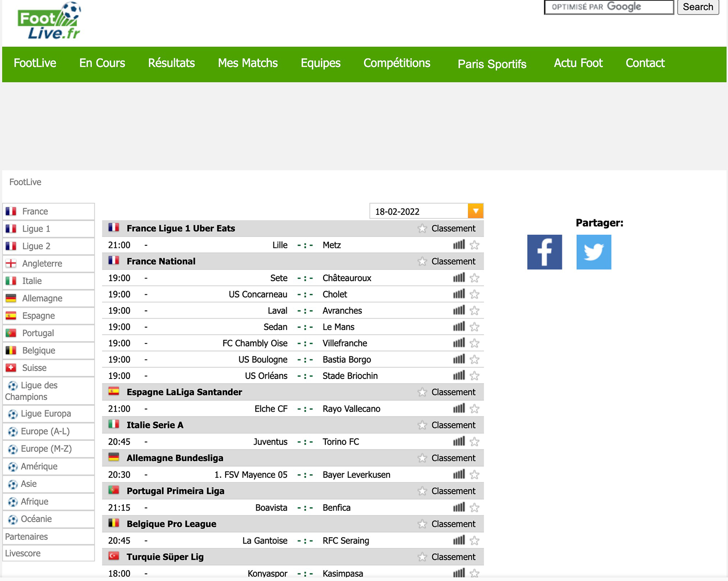Favorite the Juventus - Torino FC match

click(x=475, y=442)
